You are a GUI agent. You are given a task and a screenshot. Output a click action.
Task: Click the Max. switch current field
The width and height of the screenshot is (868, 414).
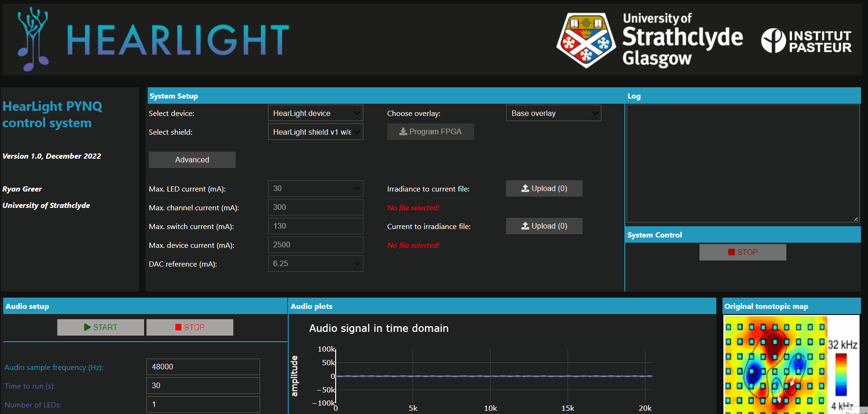(x=315, y=226)
